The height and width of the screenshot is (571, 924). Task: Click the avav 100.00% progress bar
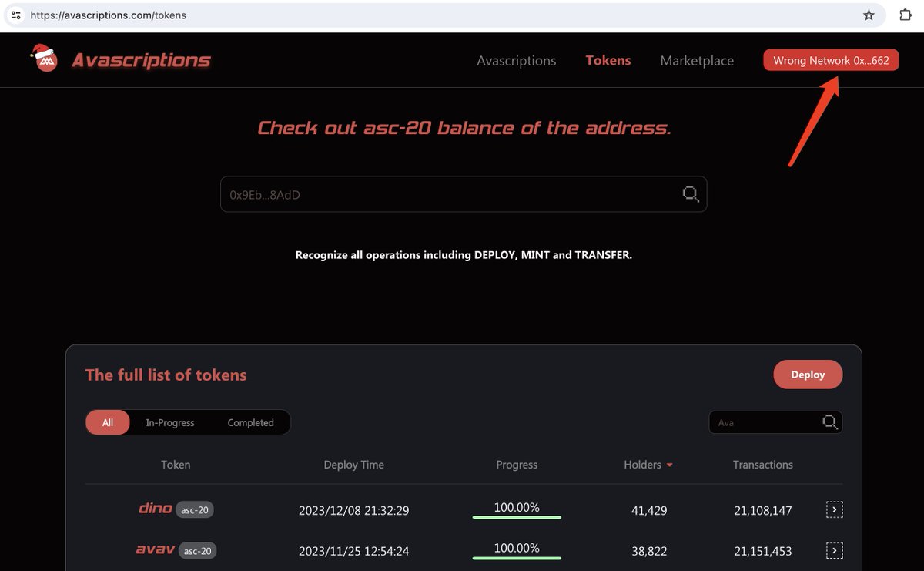[x=517, y=557]
